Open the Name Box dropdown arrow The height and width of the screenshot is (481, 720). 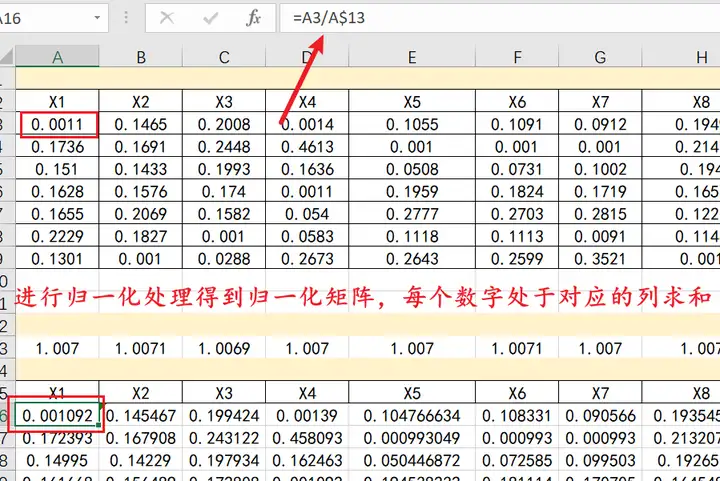[97, 18]
